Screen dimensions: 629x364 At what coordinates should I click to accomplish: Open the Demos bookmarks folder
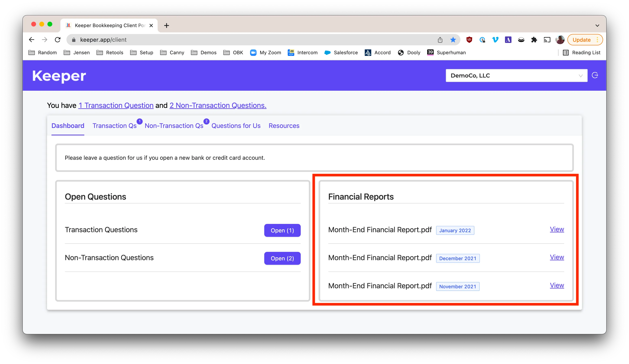point(203,53)
